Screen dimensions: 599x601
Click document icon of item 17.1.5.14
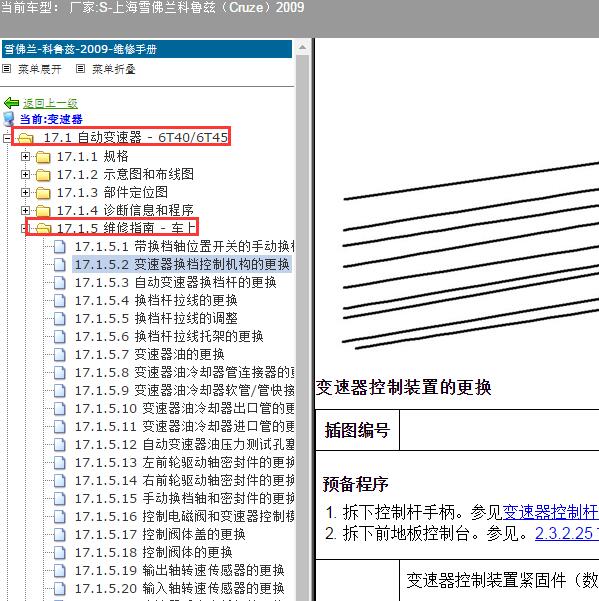point(59,481)
